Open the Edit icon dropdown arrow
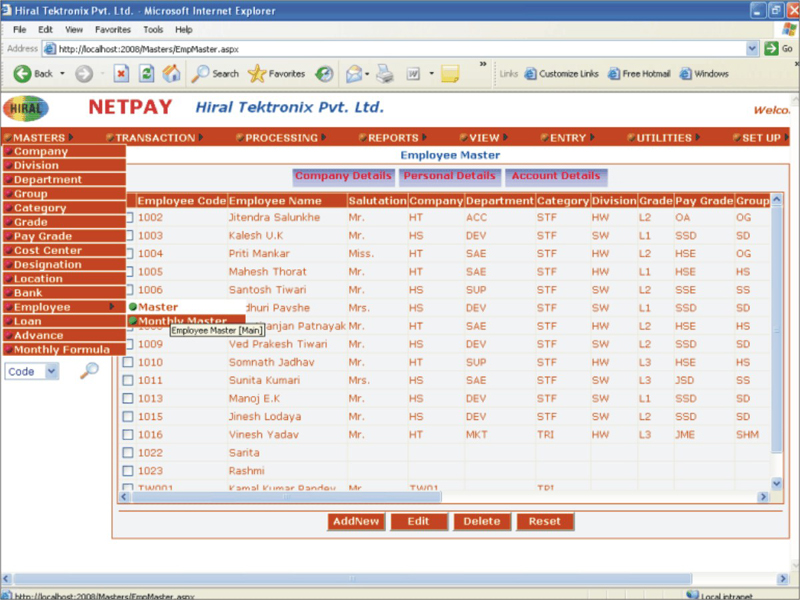800x600 pixels. pyautogui.click(x=431, y=74)
